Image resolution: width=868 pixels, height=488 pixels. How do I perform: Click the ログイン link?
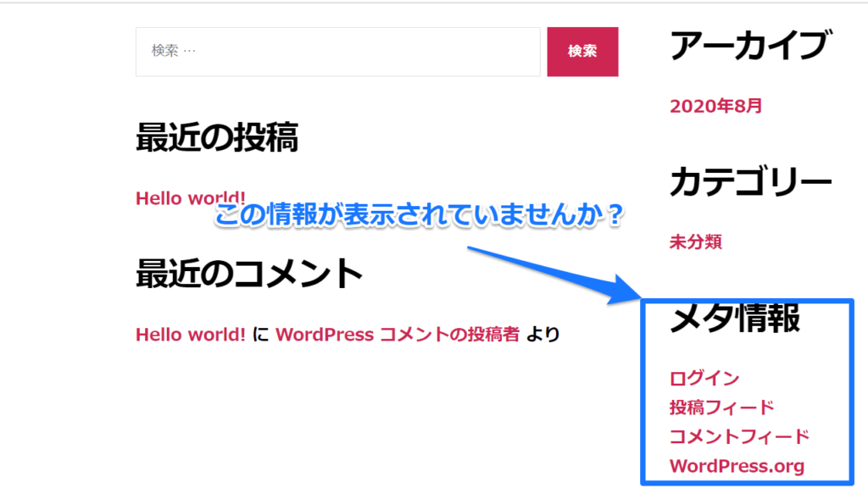tap(704, 379)
